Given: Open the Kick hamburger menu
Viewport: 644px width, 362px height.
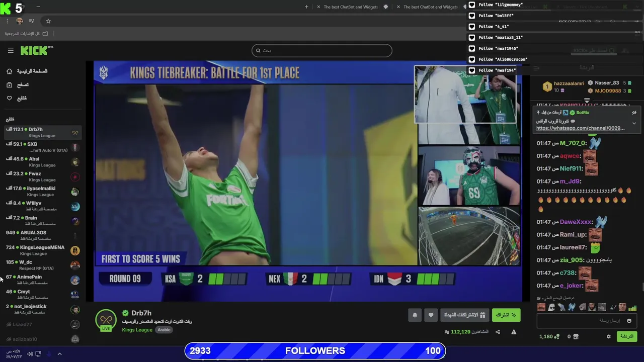Looking at the screenshot, I should click(11, 51).
